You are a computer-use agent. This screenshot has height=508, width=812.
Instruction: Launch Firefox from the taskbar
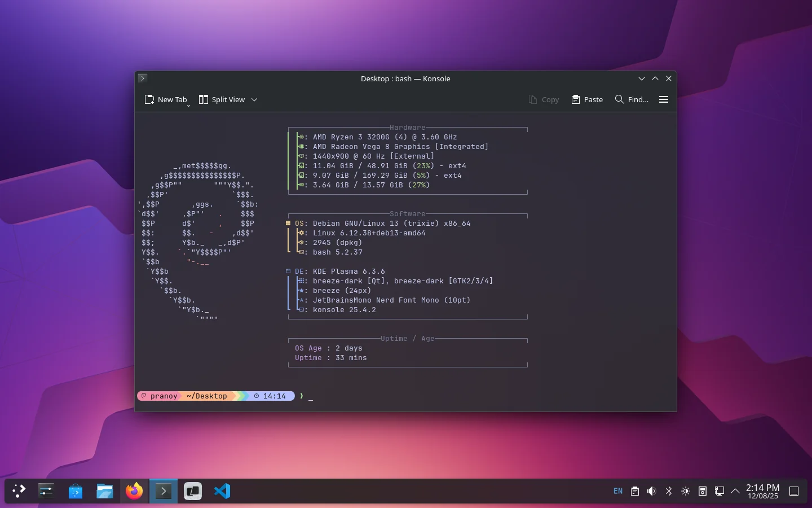pyautogui.click(x=134, y=491)
